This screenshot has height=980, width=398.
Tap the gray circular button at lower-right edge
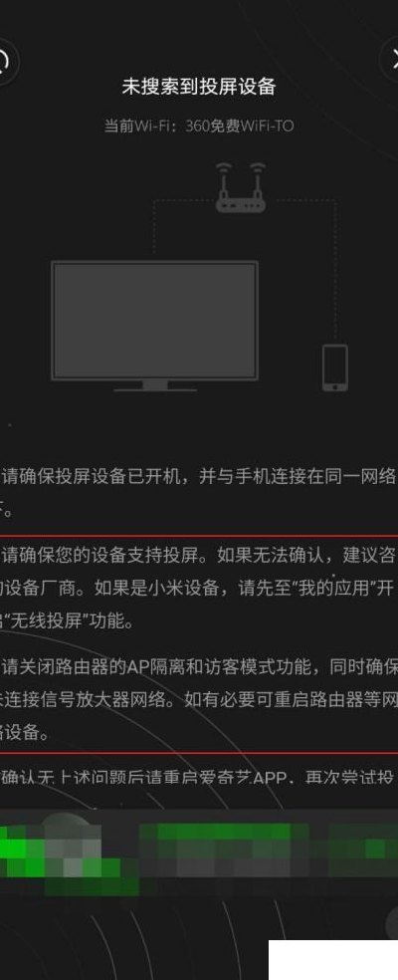[x=392, y=922]
